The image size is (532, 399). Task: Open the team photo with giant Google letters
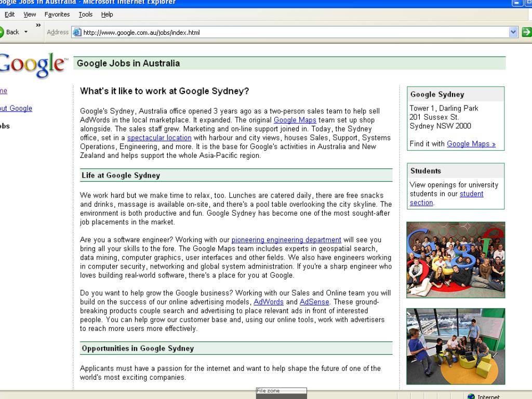pos(456,260)
